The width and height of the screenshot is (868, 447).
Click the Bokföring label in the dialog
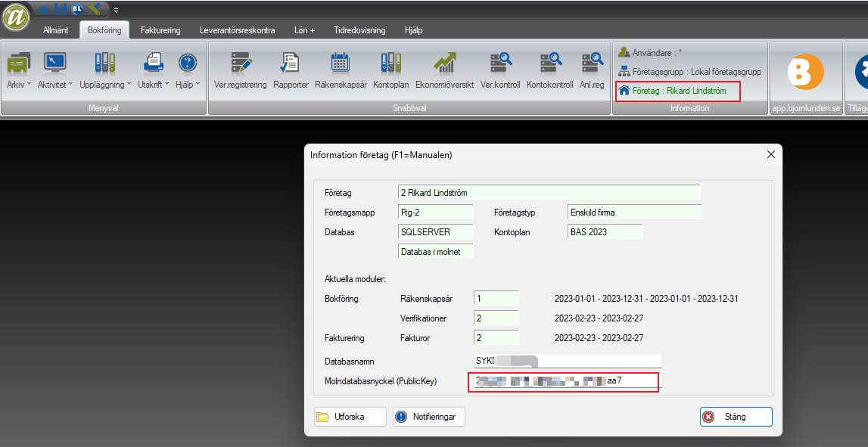click(x=341, y=299)
